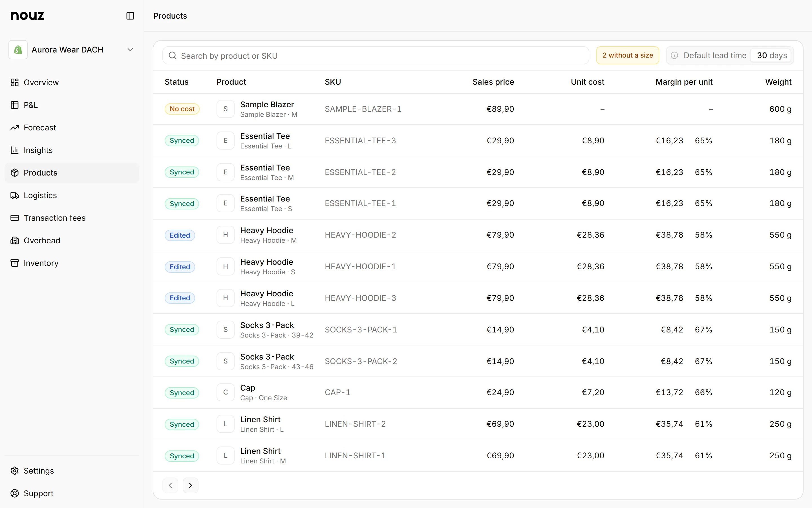Click the Sample Blazer S avatar tile
This screenshot has height=508, width=812.
coord(226,109)
